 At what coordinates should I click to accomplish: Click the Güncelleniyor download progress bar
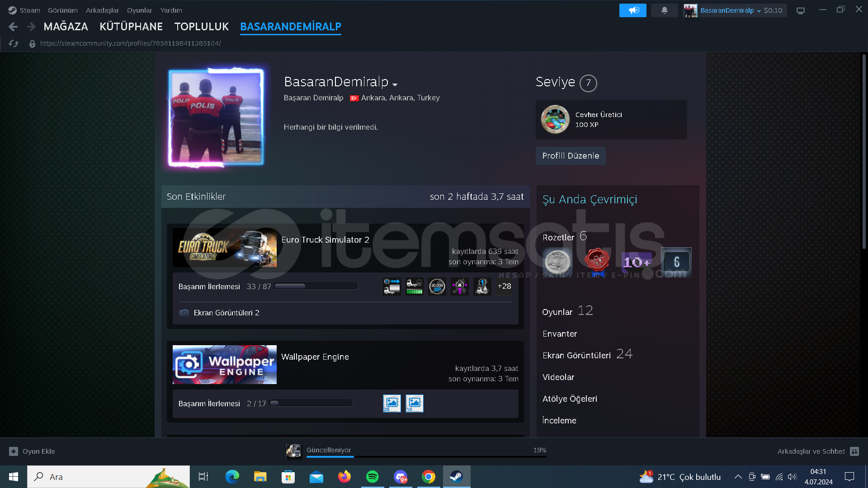[426, 456]
